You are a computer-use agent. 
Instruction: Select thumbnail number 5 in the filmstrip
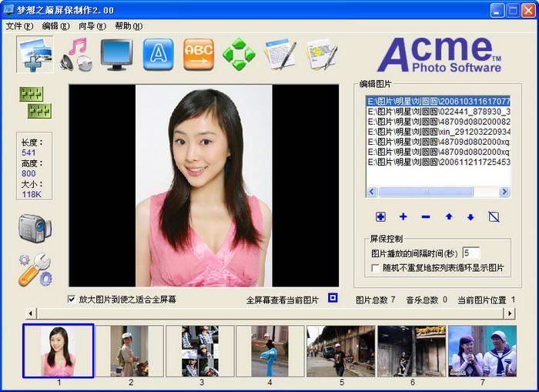click(x=340, y=351)
